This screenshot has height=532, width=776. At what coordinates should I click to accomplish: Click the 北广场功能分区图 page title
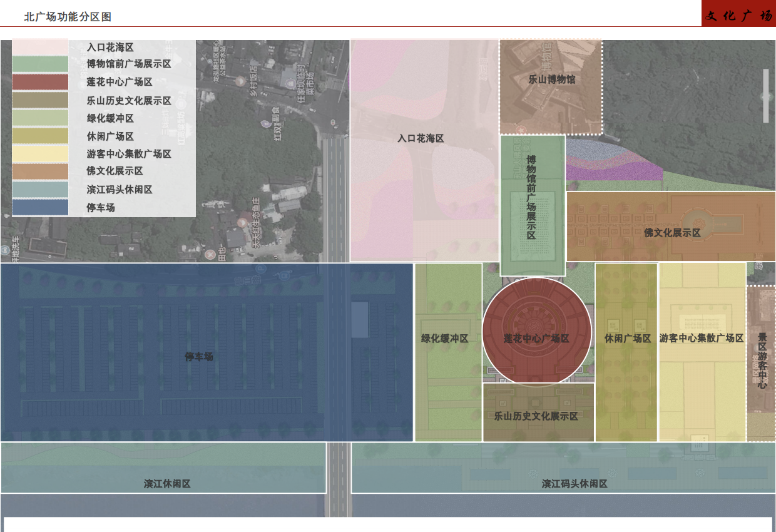68,18
